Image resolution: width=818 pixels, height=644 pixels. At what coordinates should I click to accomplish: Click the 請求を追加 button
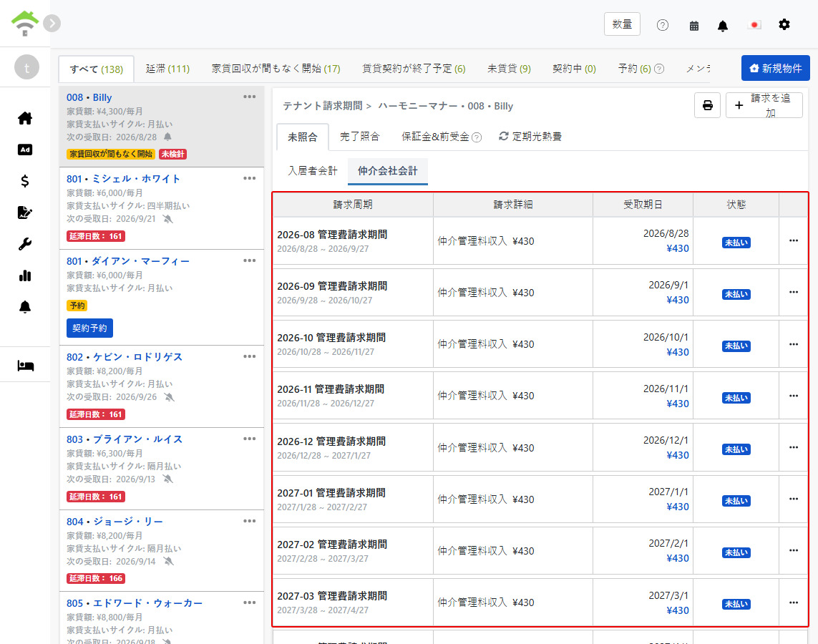[x=764, y=105]
